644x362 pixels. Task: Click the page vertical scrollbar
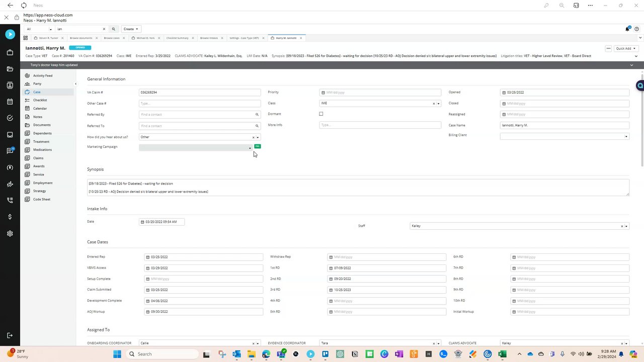[x=641, y=120]
